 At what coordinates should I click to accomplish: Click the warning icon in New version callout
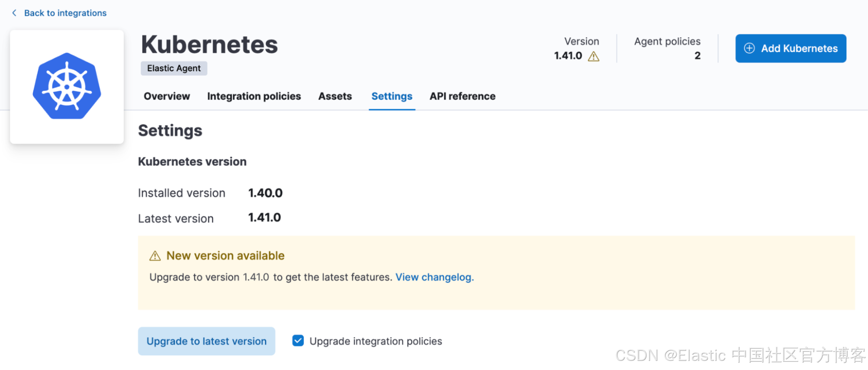tap(155, 256)
